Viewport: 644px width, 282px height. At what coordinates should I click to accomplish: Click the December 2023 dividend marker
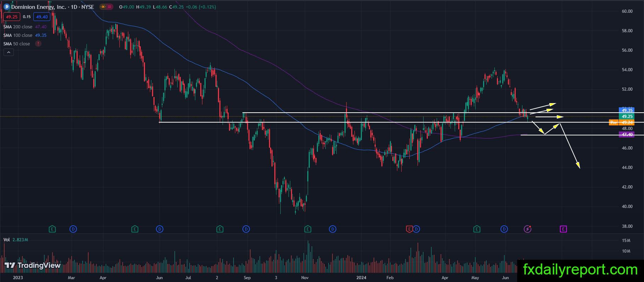click(x=332, y=229)
